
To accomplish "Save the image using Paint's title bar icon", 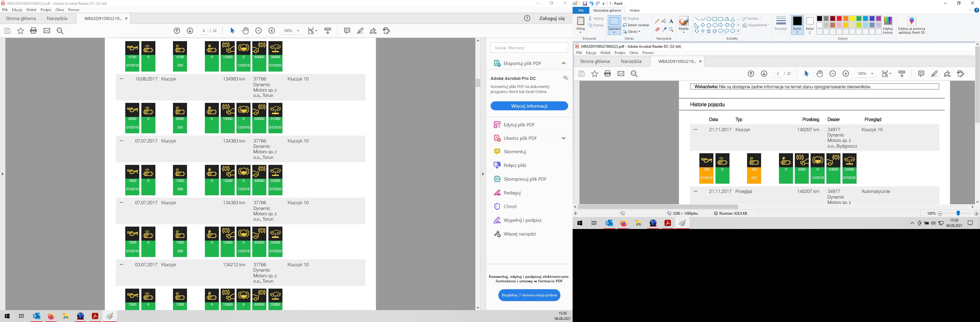I will 585,3.
